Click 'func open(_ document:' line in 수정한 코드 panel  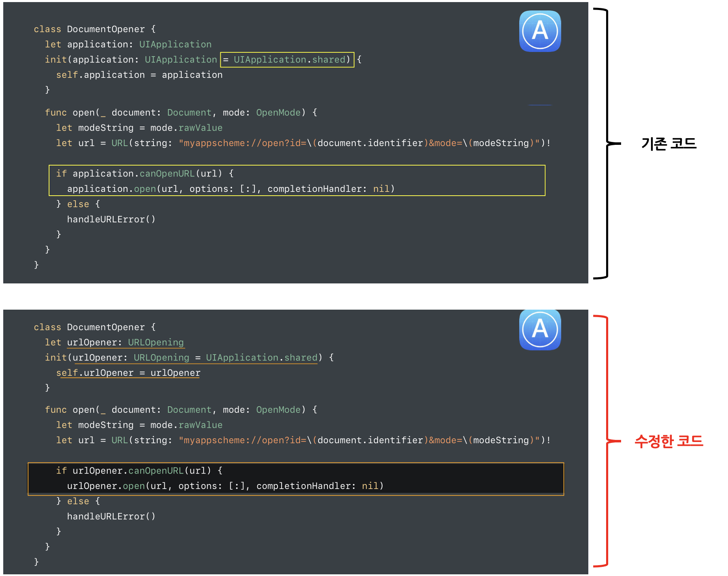[181, 410]
